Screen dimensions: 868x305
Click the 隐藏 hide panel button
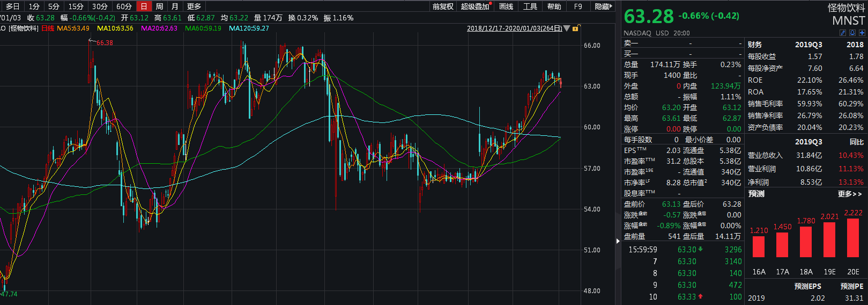click(604, 6)
